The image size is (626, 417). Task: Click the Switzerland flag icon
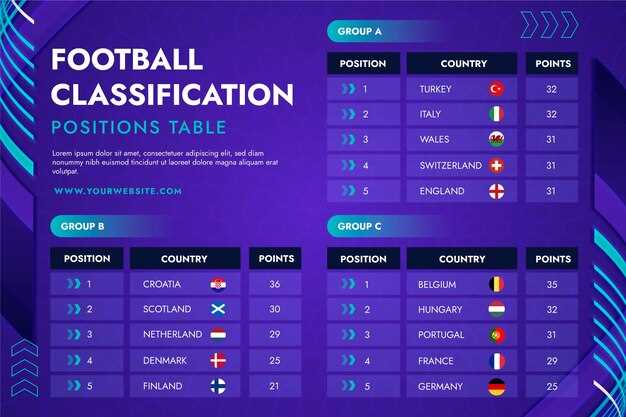click(496, 165)
